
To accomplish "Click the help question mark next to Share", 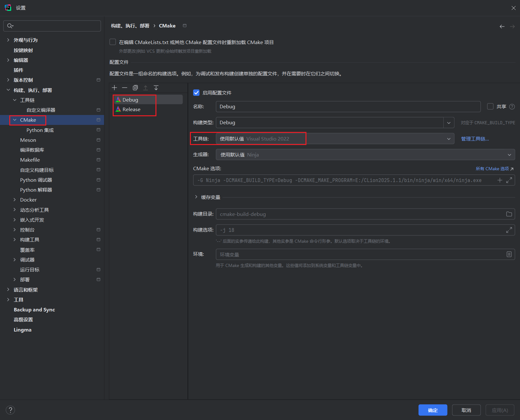I will [x=512, y=107].
